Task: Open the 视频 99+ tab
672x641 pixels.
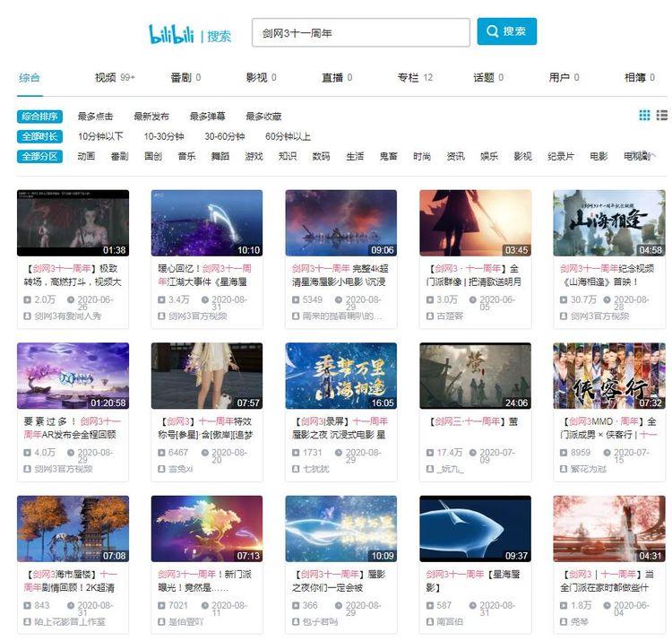Action: 115,78
